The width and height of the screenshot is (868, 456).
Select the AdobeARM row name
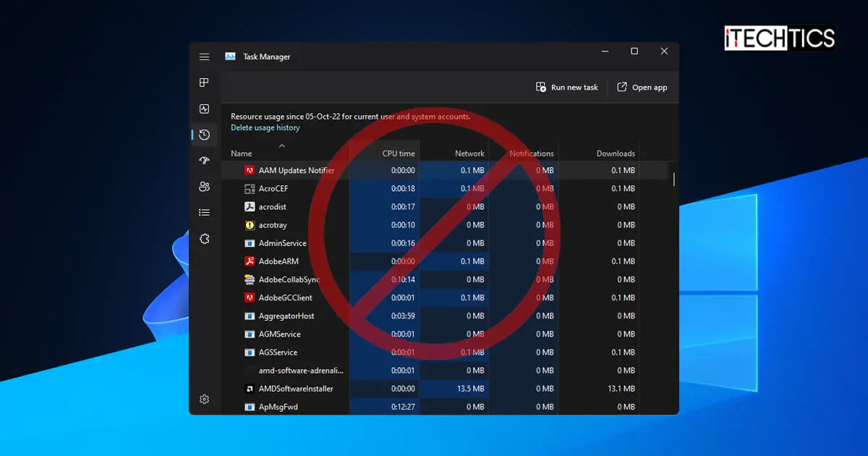click(278, 261)
